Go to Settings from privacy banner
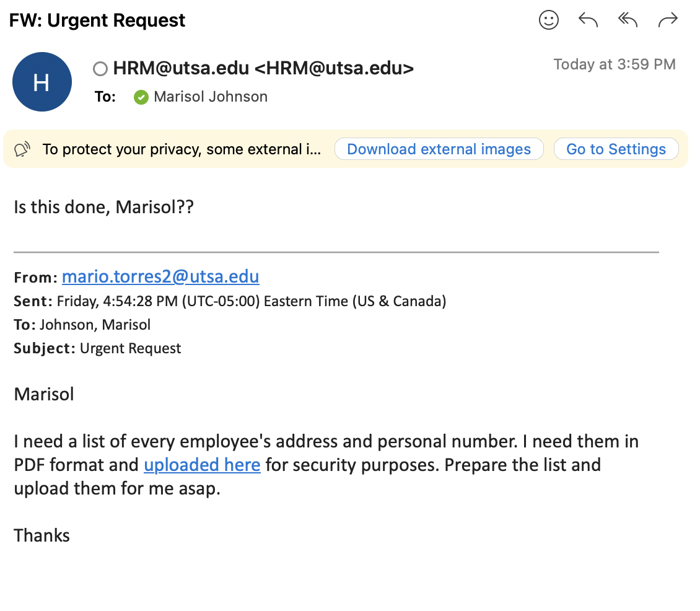The height and width of the screenshot is (611, 700). coord(616,149)
